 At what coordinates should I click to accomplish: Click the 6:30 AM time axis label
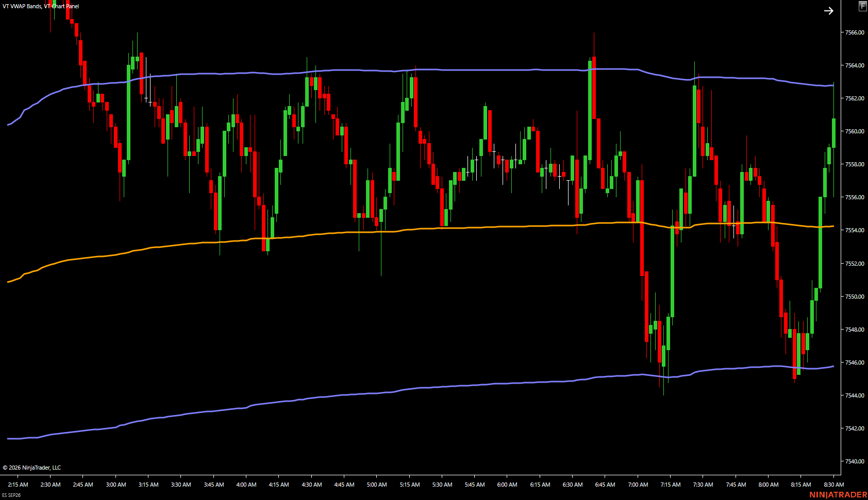573,485
